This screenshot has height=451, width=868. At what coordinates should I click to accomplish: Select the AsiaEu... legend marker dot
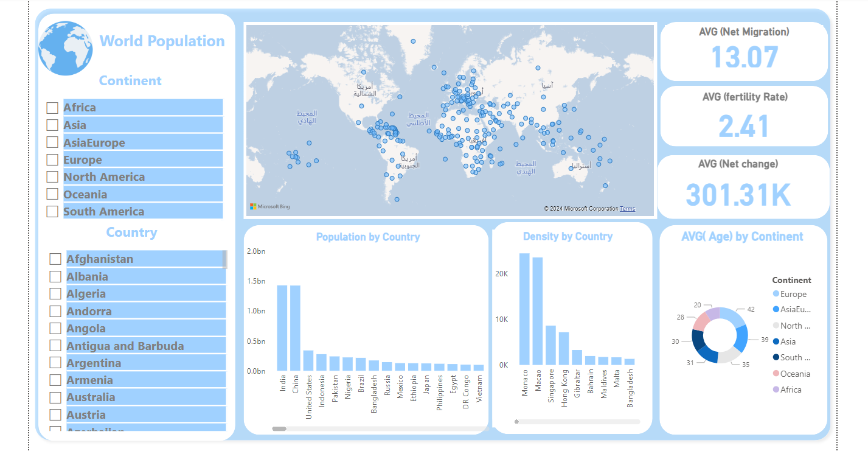(x=776, y=310)
